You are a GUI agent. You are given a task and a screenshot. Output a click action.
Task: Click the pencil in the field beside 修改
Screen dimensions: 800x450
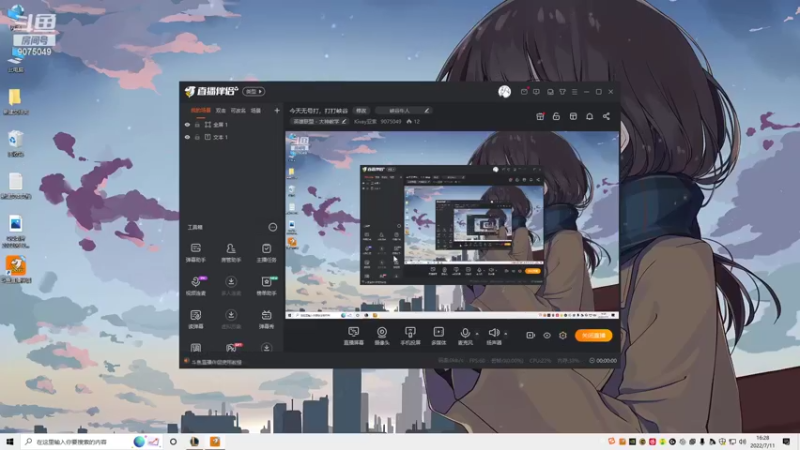427,111
